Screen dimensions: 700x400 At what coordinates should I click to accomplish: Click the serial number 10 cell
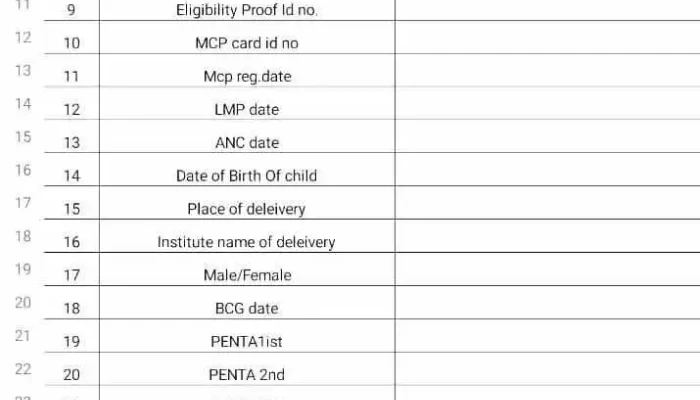point(72,38)
